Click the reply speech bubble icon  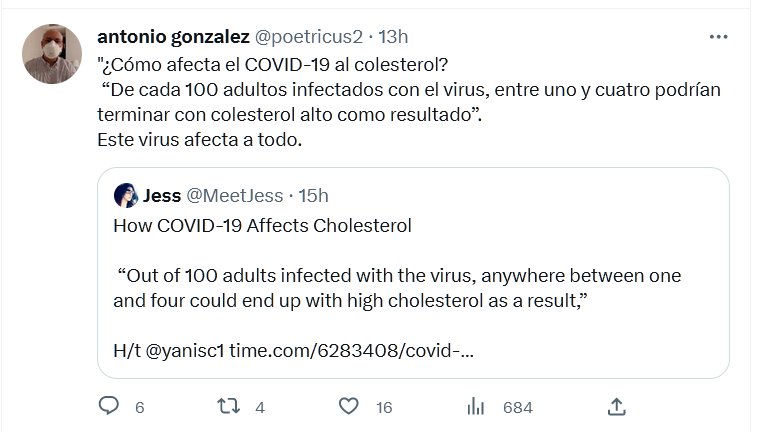point(109,406)
